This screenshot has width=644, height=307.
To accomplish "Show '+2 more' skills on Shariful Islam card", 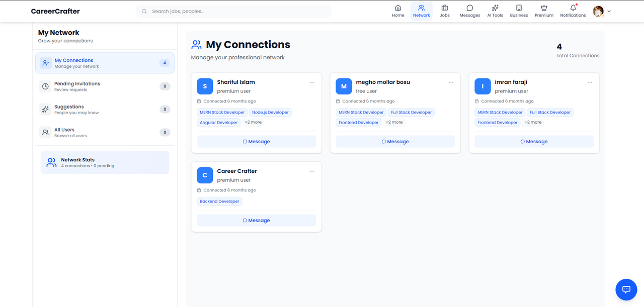I will pos(253,122).
